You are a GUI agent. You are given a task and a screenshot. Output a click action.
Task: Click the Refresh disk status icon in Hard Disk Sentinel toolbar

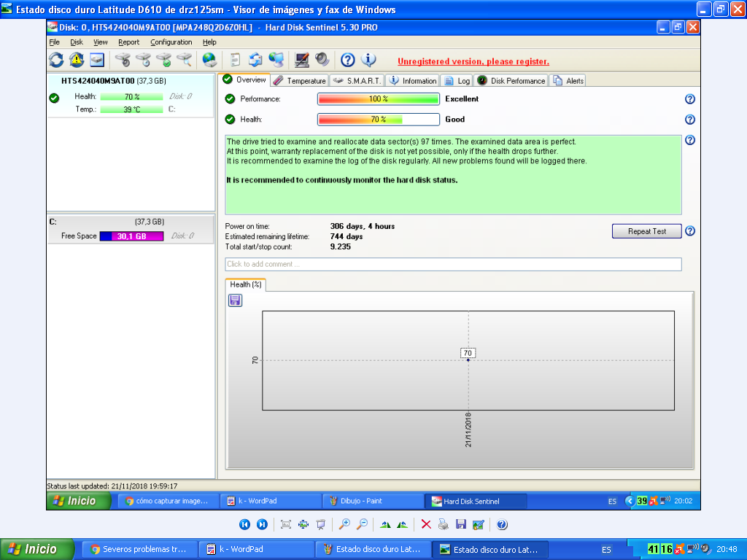56,60
